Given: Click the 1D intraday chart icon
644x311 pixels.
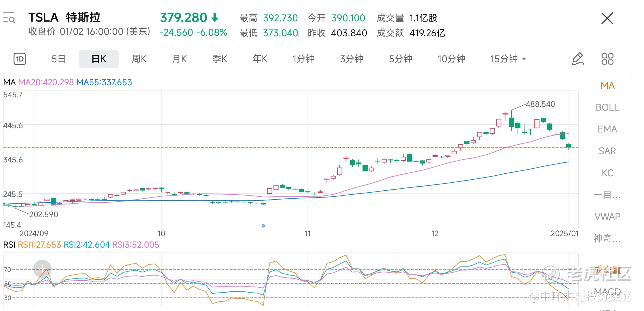Looking at the screenshot, I should tap(20, 59).
